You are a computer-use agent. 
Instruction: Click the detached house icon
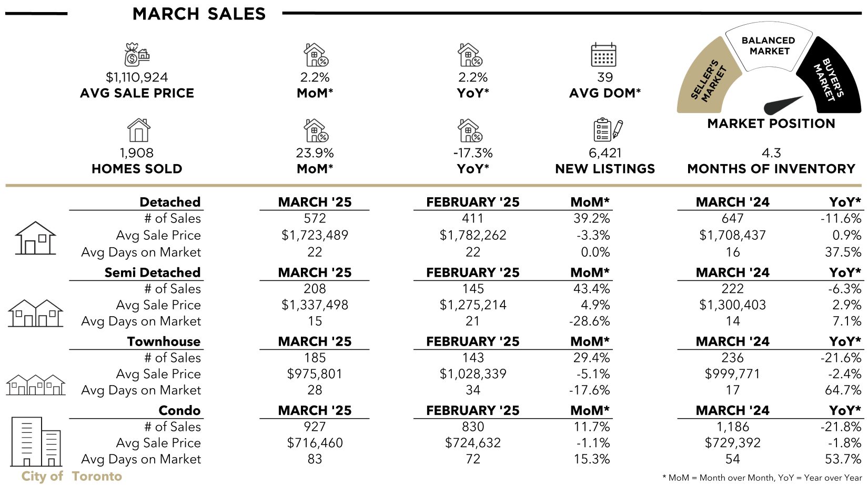tap(35, 238)
